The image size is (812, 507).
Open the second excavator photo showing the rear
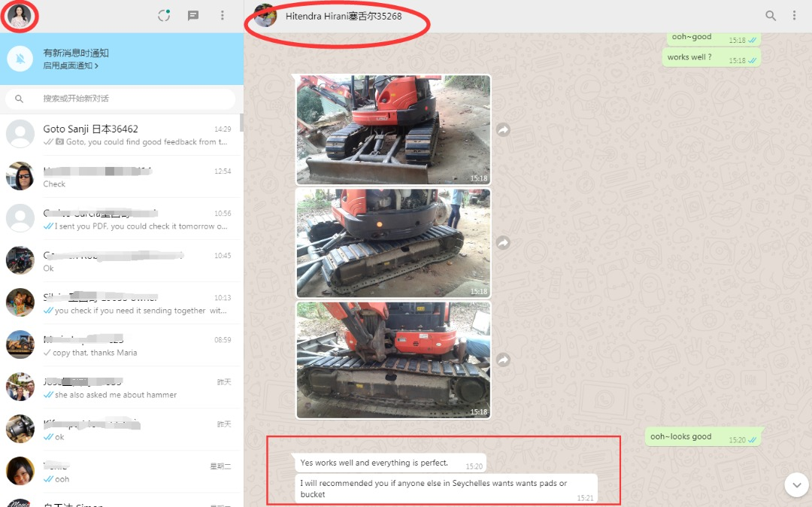tap(393, 243)
